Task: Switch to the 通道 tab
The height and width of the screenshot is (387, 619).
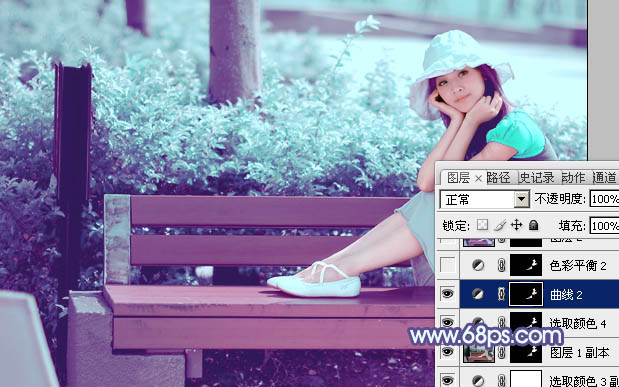Action: coord(604,178)
